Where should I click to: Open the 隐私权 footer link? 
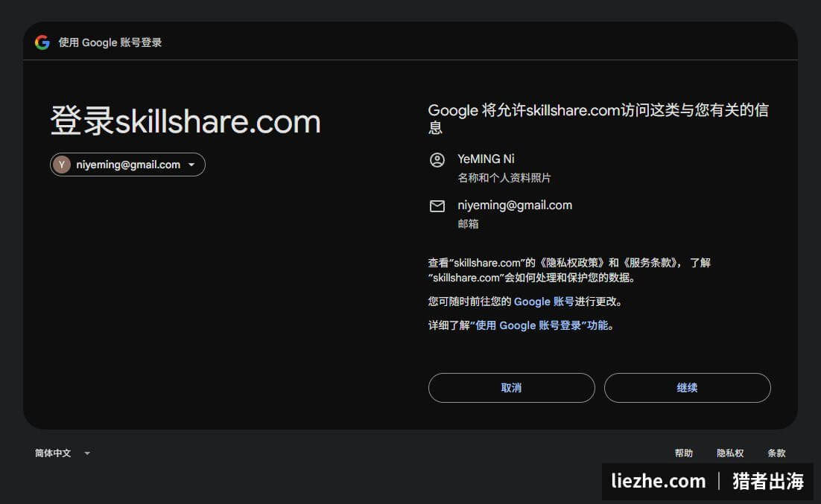(730, 453)
